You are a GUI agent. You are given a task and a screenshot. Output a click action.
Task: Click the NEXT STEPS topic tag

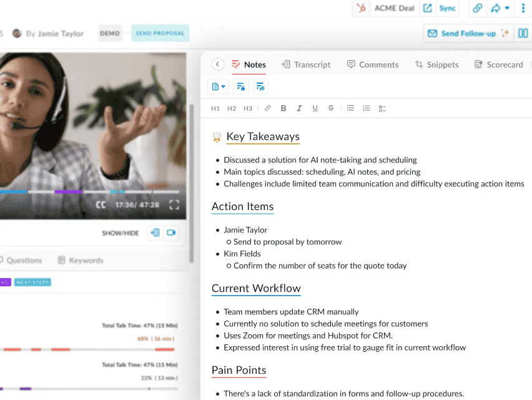click(32, 282)
